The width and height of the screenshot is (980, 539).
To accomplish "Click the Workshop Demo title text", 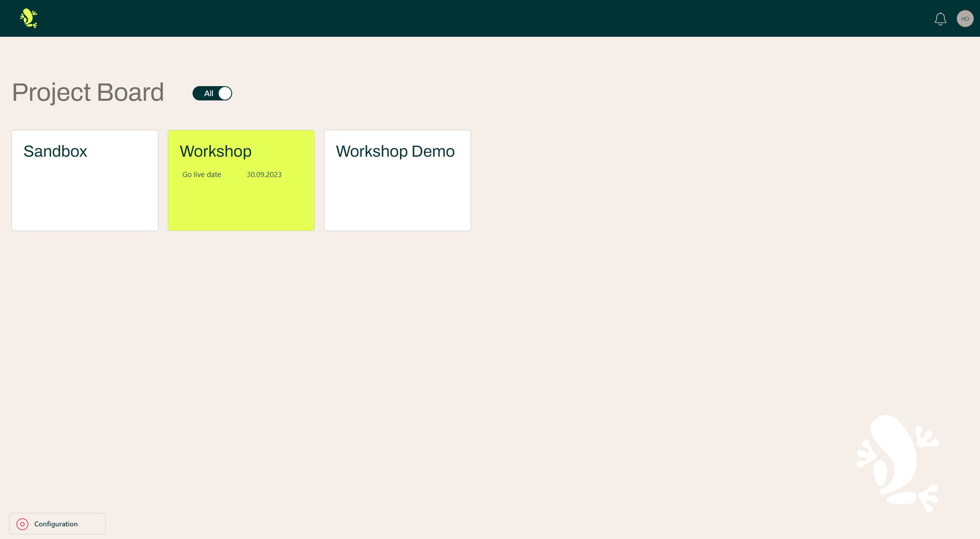I will pyautogui.click(x=395, y=151).
